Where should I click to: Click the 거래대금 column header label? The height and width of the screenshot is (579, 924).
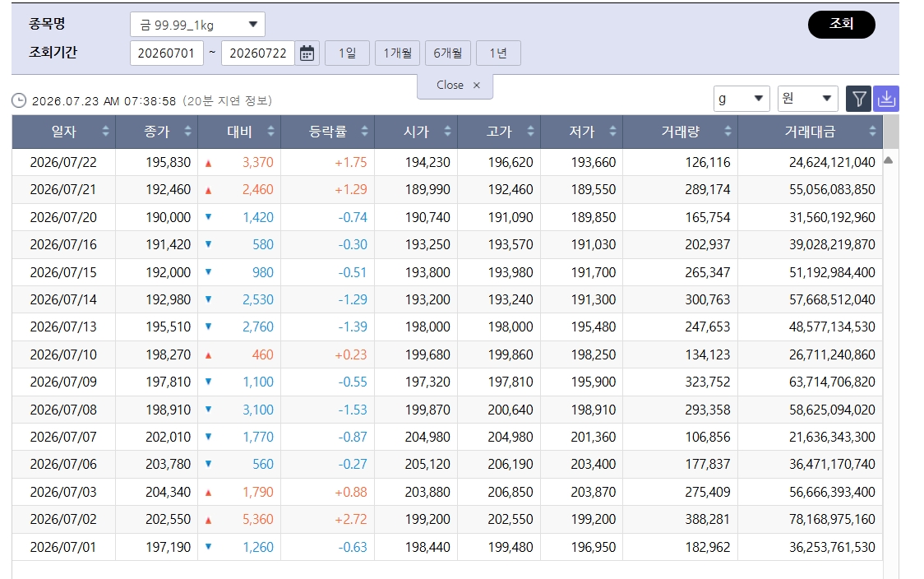pyautogui.click(x=810, y=132)
